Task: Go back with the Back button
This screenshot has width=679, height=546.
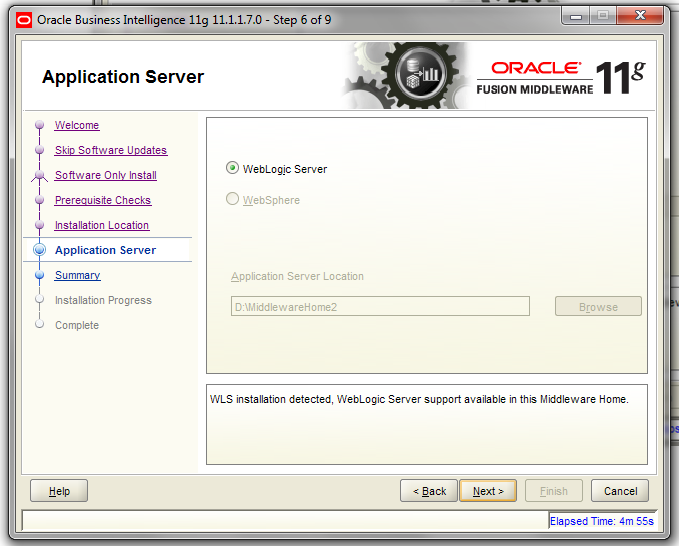Action: [429, 491]
